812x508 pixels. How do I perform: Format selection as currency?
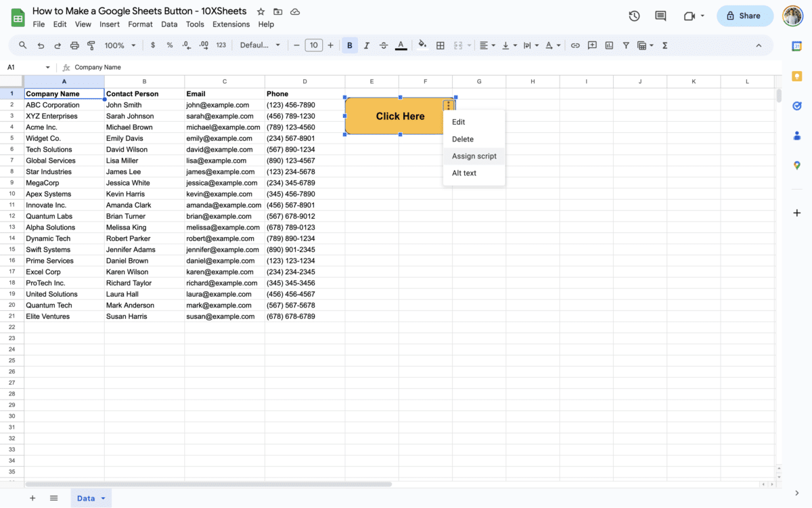[152, 45]
